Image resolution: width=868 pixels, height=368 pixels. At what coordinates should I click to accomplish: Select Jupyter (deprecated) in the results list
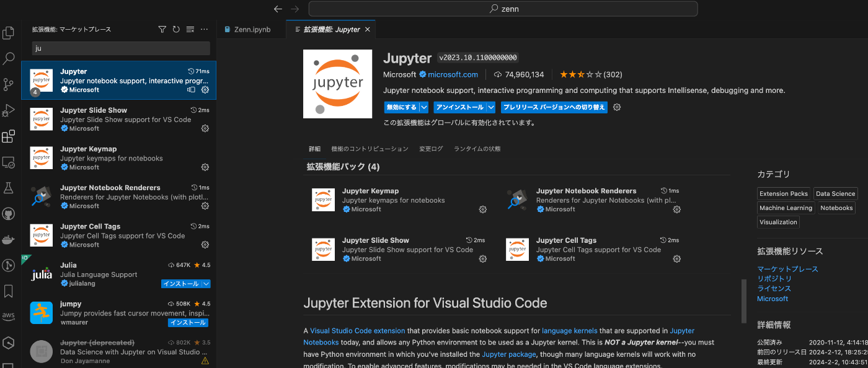pyautogui.click(x=118, y=351)
